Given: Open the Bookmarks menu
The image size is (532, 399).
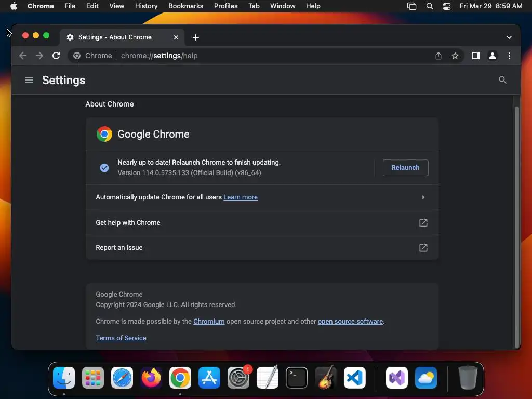Looking at the screenshot, I should tap(185, 6).
